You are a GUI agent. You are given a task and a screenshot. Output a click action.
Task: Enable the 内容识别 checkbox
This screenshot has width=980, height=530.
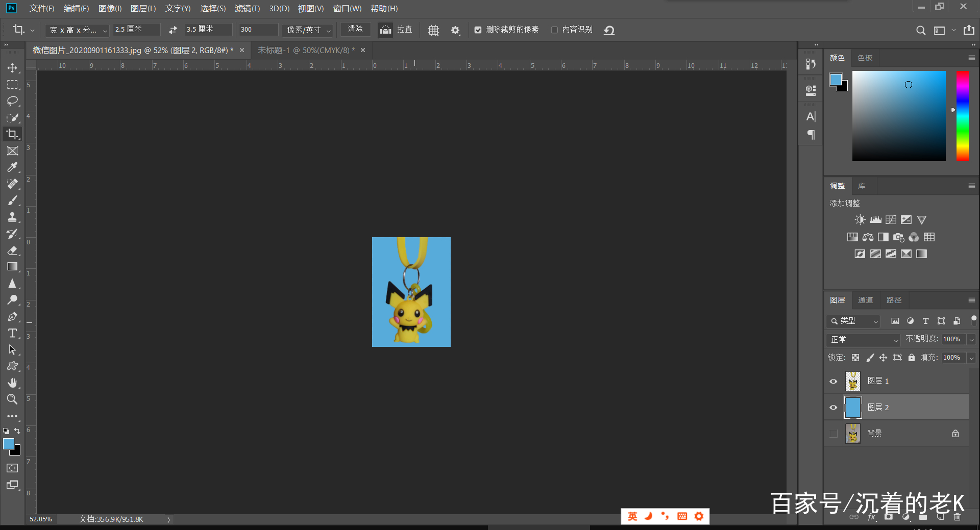click(x=554, y=30)
